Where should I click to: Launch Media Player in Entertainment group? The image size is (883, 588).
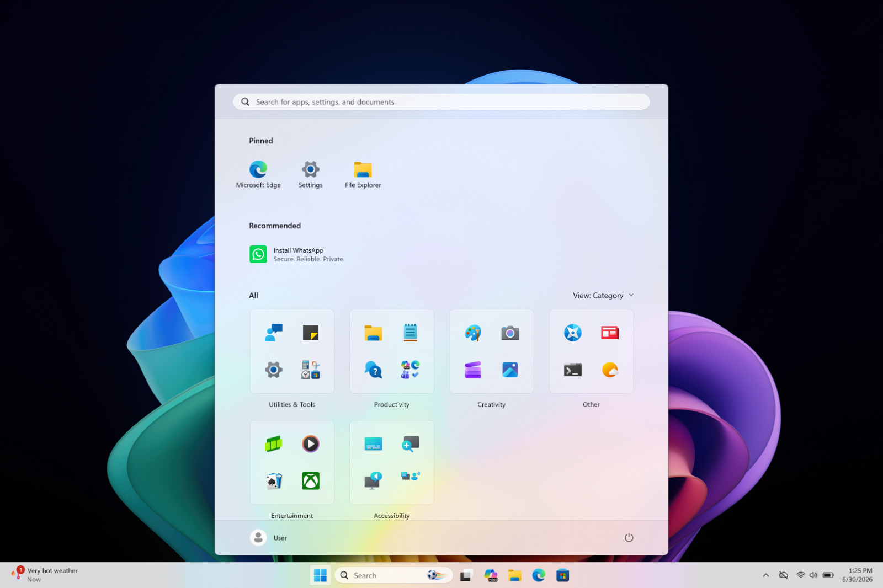[x=311, y=443]
